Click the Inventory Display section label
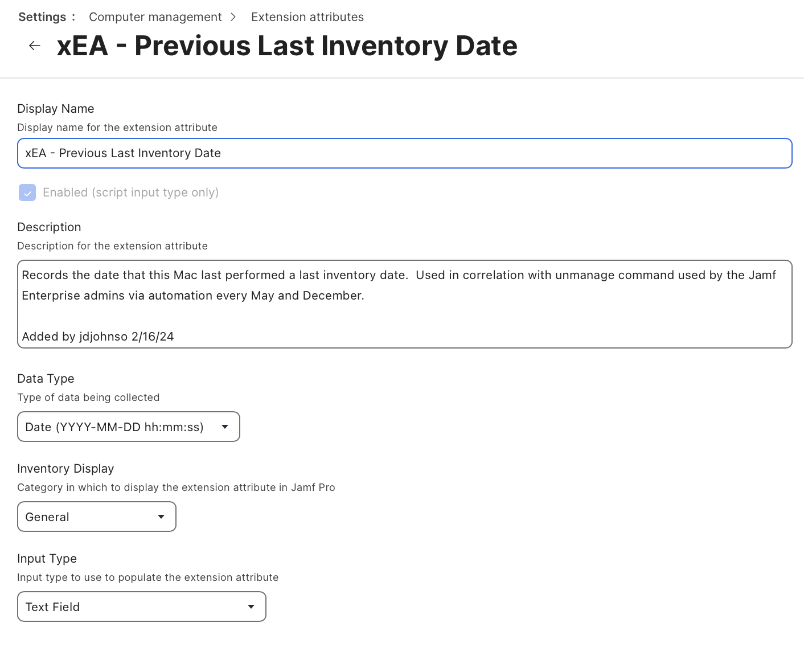This screenshot has height=672, width=804. (x=65, y=469)
